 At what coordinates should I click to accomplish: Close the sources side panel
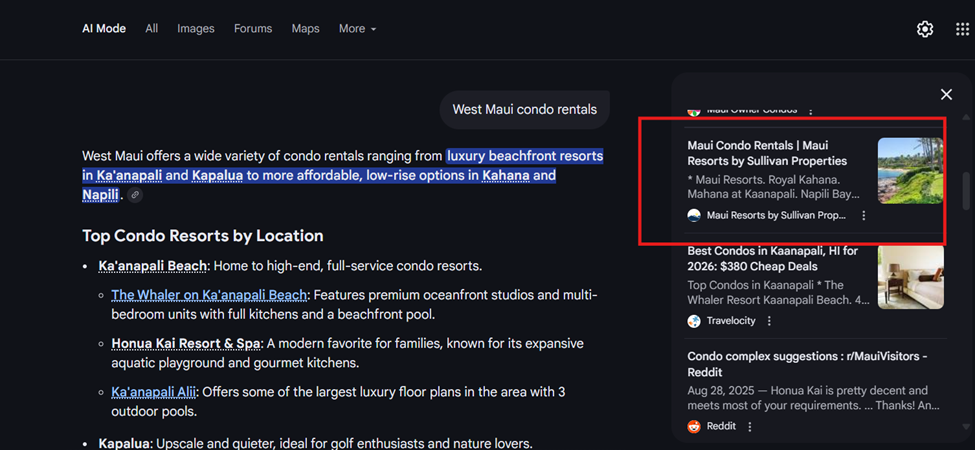946,95
